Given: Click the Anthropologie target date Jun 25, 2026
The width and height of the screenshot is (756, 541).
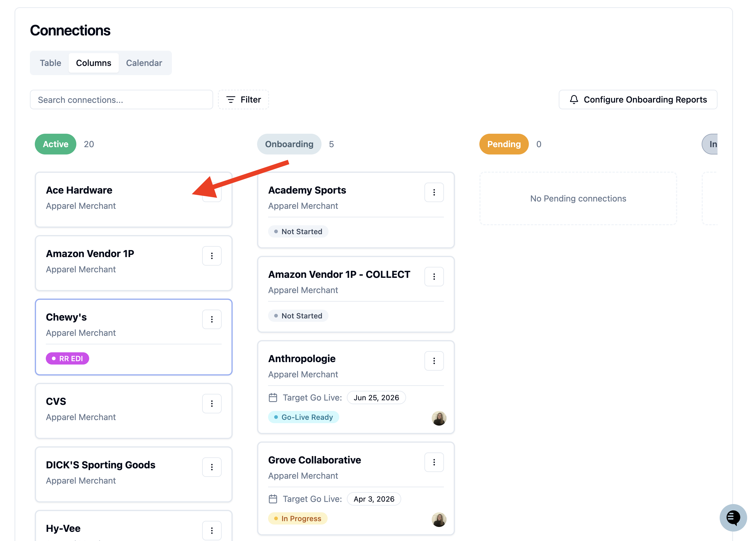Looking at the screenshot, I should pos(376,398).
